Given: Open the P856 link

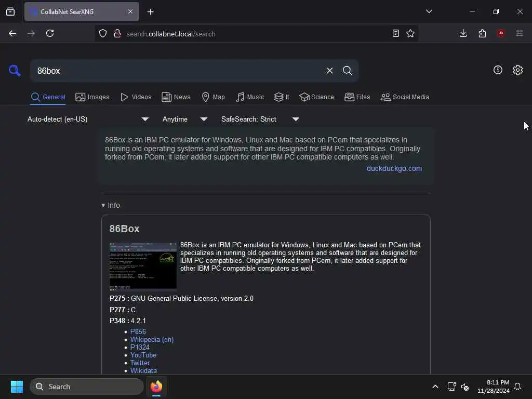Looking at the screenshot, I should 138,331.
